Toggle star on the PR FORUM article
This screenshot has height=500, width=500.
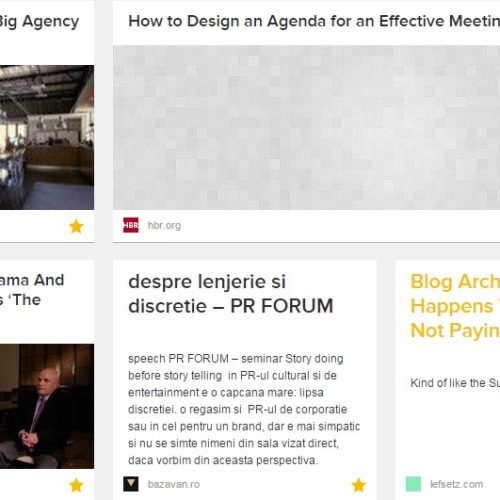[359, 485]
